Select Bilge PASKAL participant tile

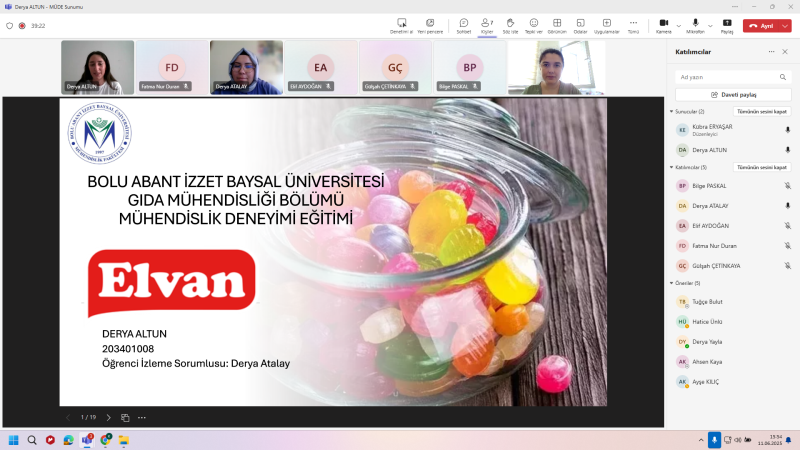(x=470, y=67)
